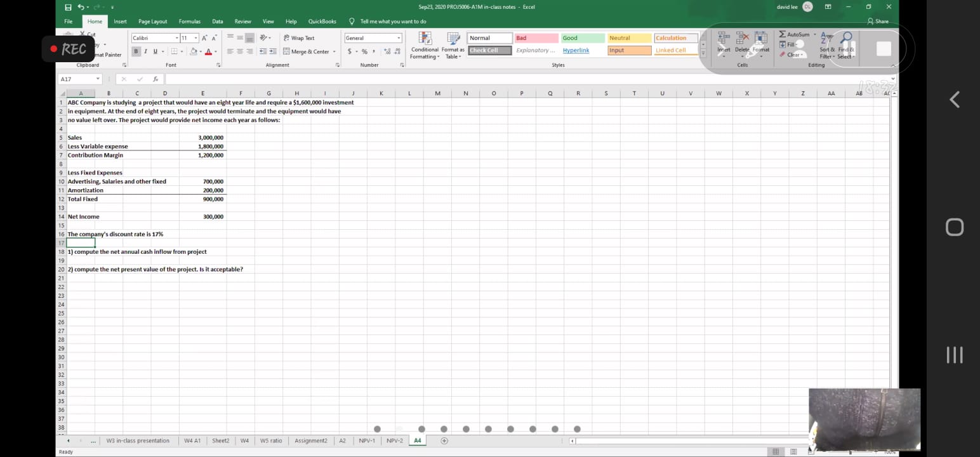
Task: Click the Increase Indent icon
Action: pyautogui.click(x=273, y=51)
